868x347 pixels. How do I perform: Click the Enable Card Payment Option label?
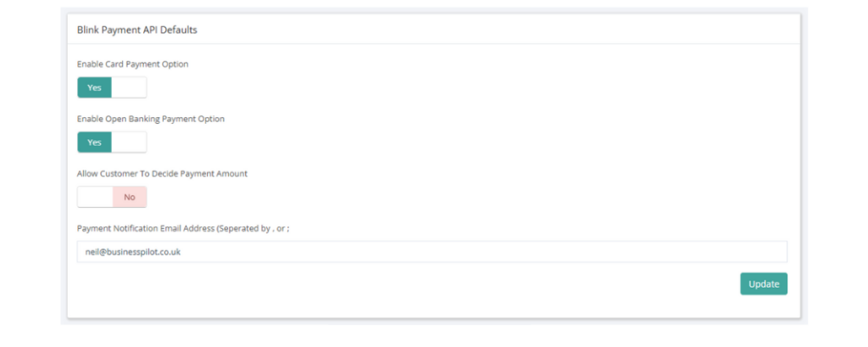133,64
